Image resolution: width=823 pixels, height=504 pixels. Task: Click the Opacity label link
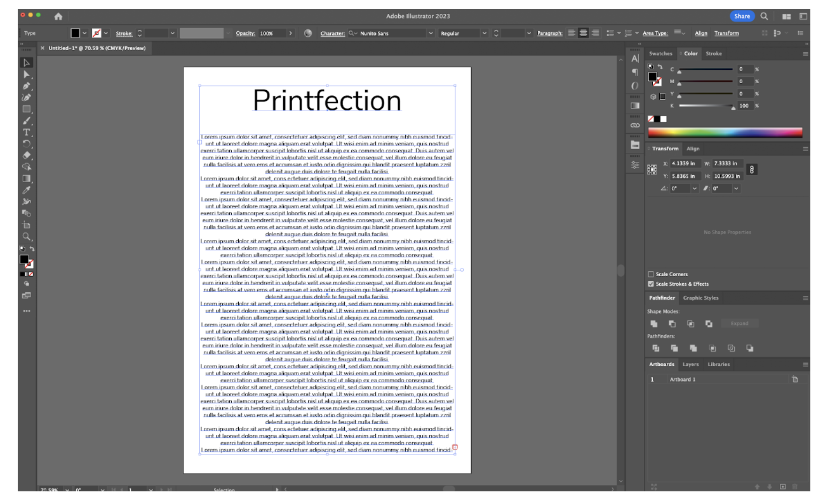(x=246, y=33)
